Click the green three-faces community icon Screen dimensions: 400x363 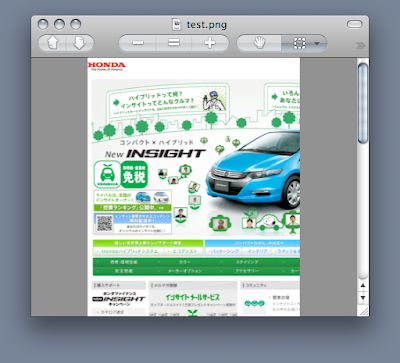click(254, 303)
